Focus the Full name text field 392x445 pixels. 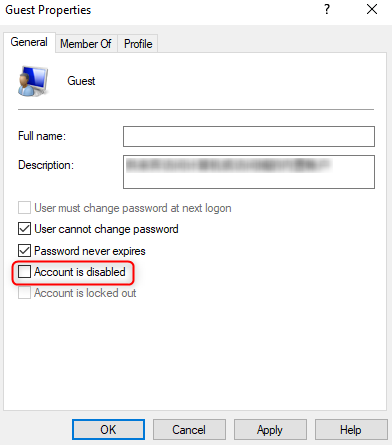tap(249, 136)
